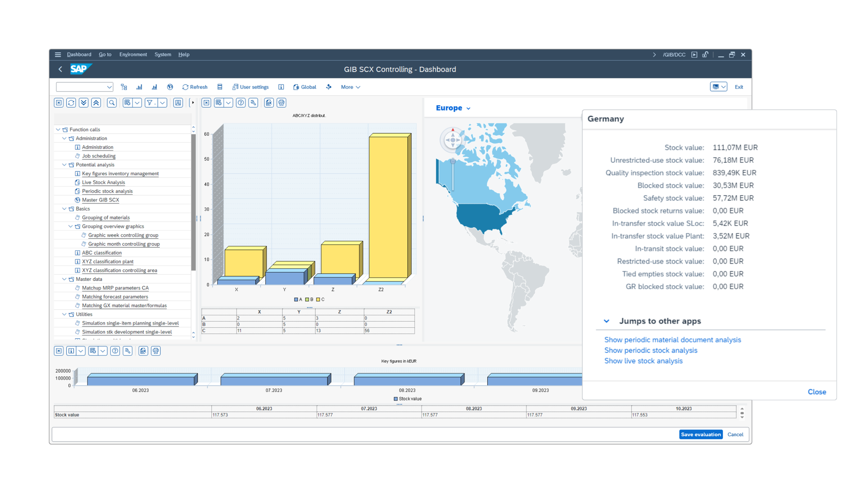This screenshot has width=868, height=488.
Task: Open the Excel export icon in the lower toolbar
Action: click(x=143, y=351)
